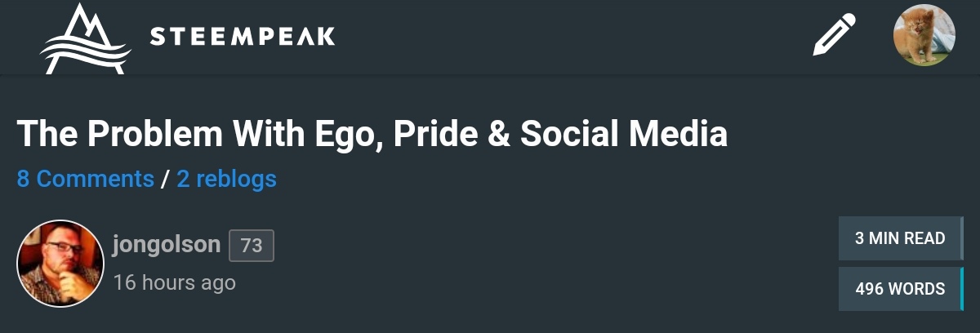The image size is (980, 333).
Task: Click the reputation badge showing 73
Action: (x=252, y=246)
